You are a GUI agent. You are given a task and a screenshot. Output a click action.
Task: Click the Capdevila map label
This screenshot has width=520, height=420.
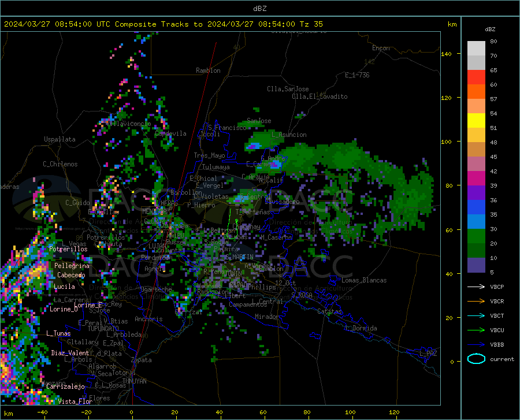[x=171, y=133]
